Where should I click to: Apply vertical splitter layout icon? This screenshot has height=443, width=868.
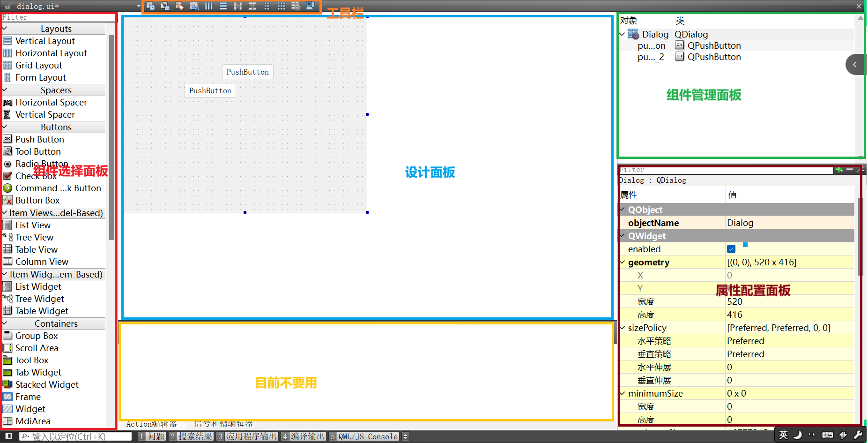point(252,6)
